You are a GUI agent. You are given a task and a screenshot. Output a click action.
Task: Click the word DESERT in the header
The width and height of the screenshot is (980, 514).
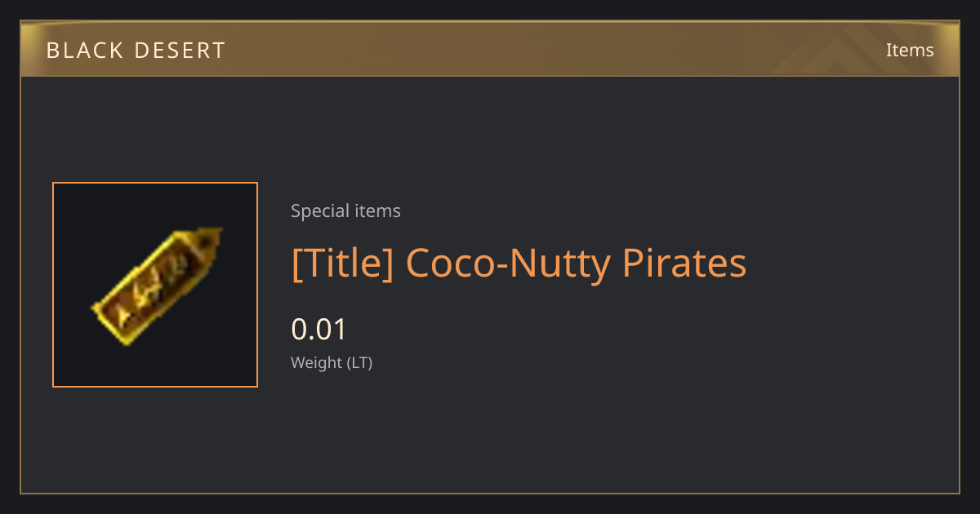pyautogui.click(x=181, y=51)
